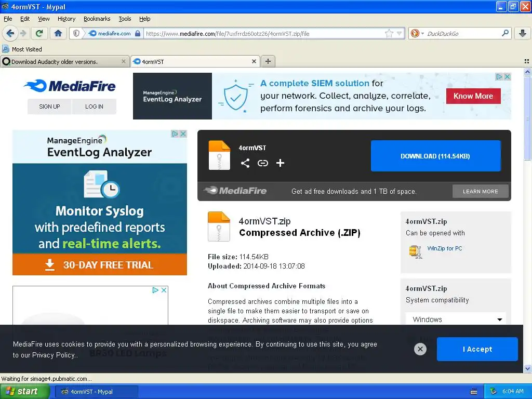This screenshot has height=399, width=532.
Task: Click the 'File size: 114.54KB' text
Action: tap(238, 257)
